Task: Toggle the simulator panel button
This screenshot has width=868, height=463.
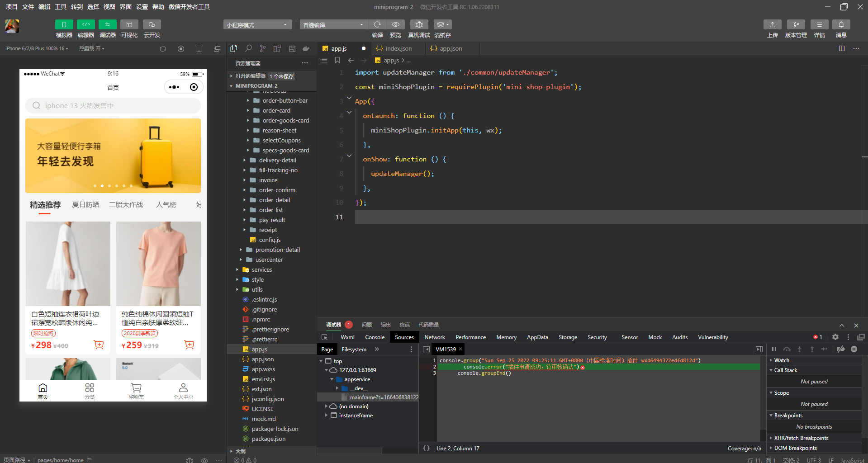Action: click(x=64, y=24)
